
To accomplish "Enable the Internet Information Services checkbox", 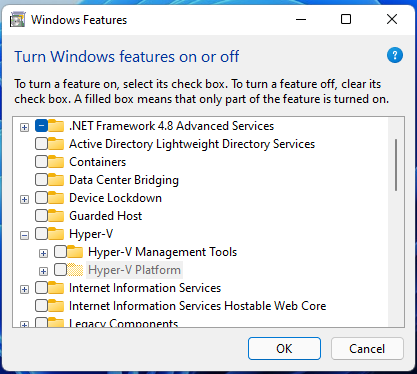I will [41, 288].
